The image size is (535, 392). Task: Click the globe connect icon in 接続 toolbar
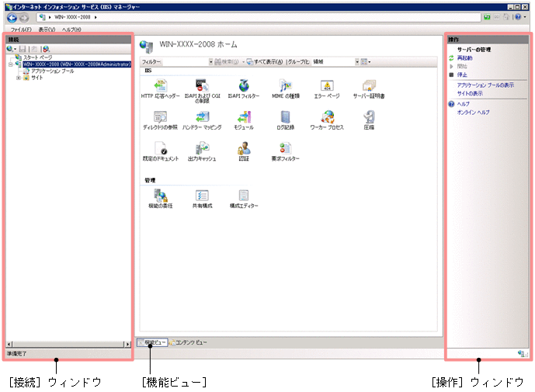[x=10, y=49]
